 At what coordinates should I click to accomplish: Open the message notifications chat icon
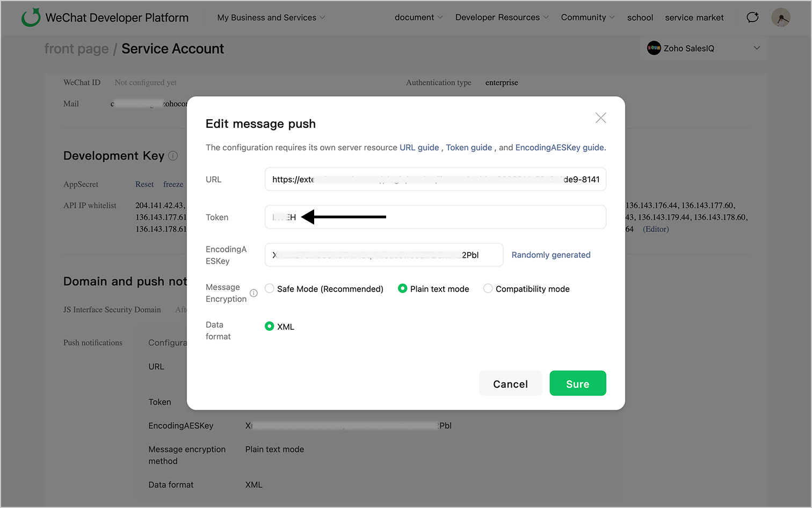tap(752, 17)
